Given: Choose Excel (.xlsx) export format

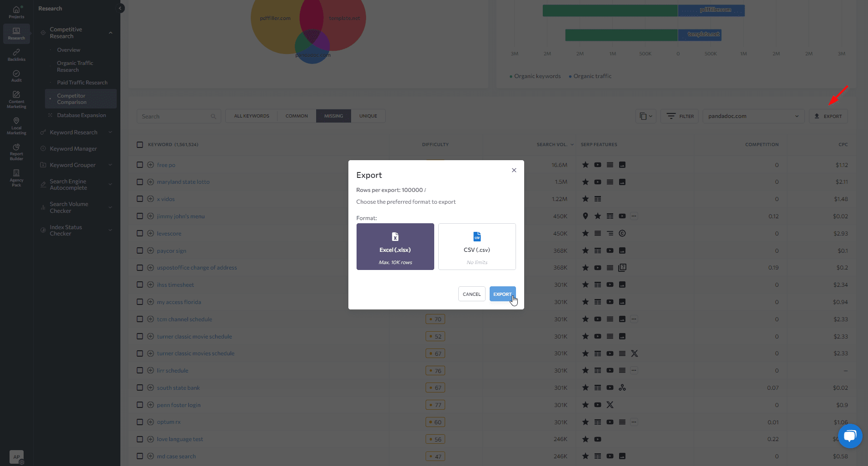Looking at the screenshot, I should pos(395,246).
